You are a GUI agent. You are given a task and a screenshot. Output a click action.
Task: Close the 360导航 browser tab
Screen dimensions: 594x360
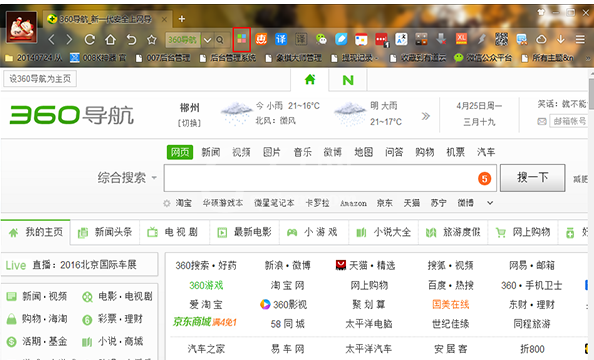click(164, 19)
